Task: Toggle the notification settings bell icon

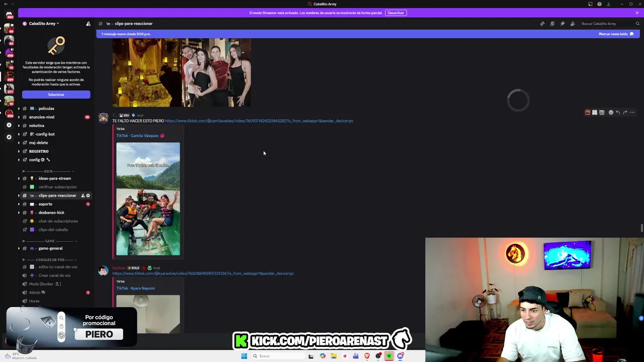Action: click(x=552, y=24)
